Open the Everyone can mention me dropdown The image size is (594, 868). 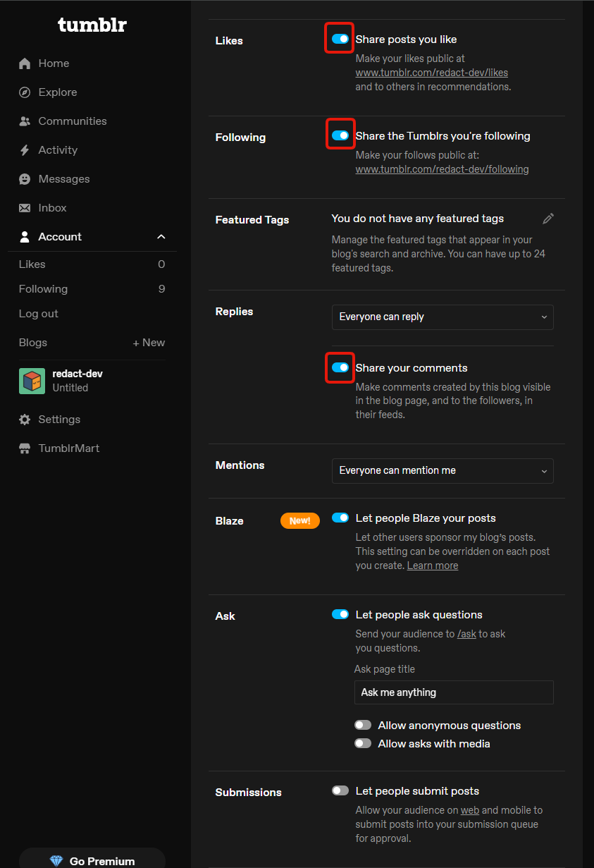coord(443,470)
